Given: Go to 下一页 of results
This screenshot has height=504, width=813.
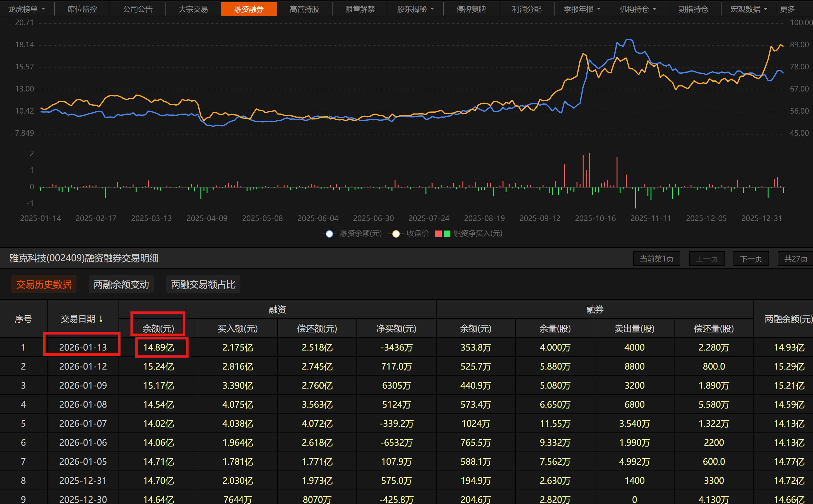Looking at the screenshot, I should tap(751, 259).
